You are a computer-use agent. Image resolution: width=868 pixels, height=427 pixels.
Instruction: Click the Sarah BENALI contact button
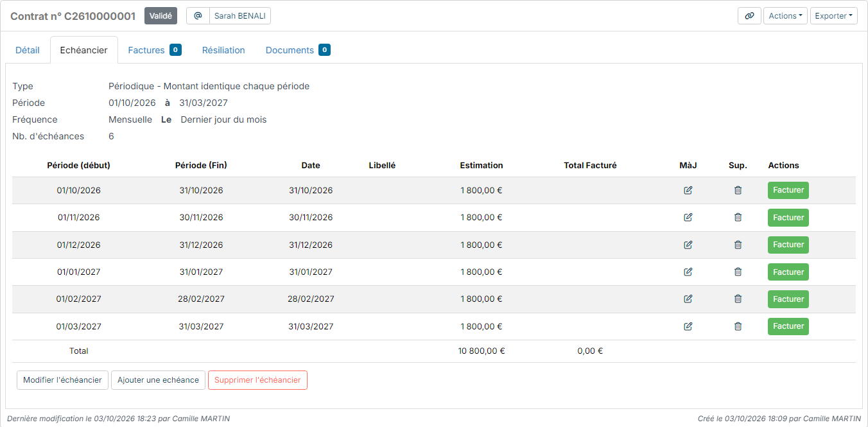240,16
